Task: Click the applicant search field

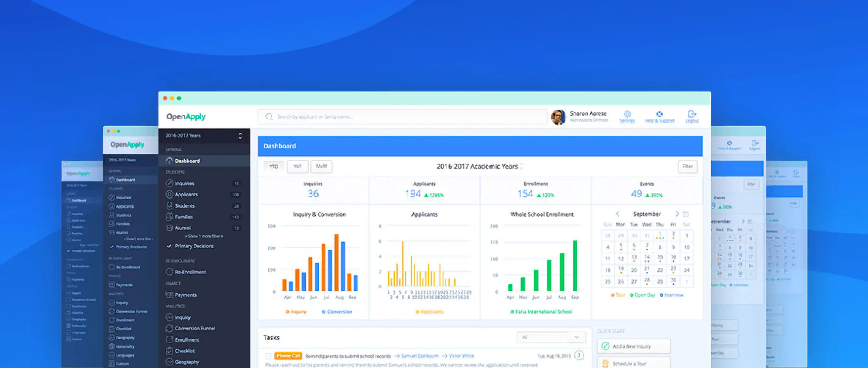Action: [403, 117]
